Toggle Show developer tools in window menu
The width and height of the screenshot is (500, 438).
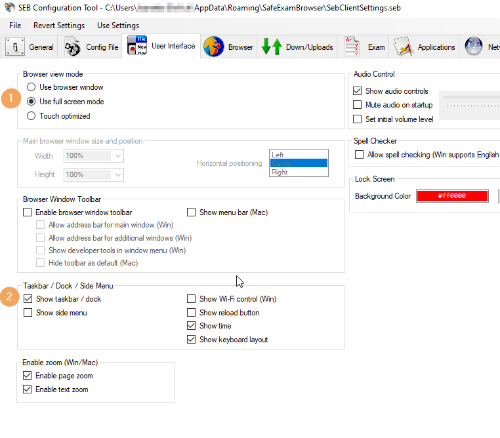(40, 250)
